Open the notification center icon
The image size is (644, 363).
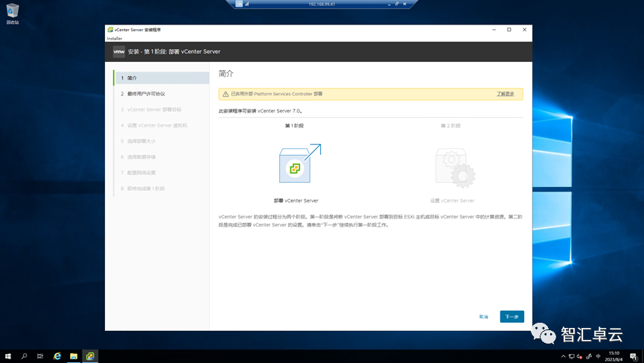point(634,356)
